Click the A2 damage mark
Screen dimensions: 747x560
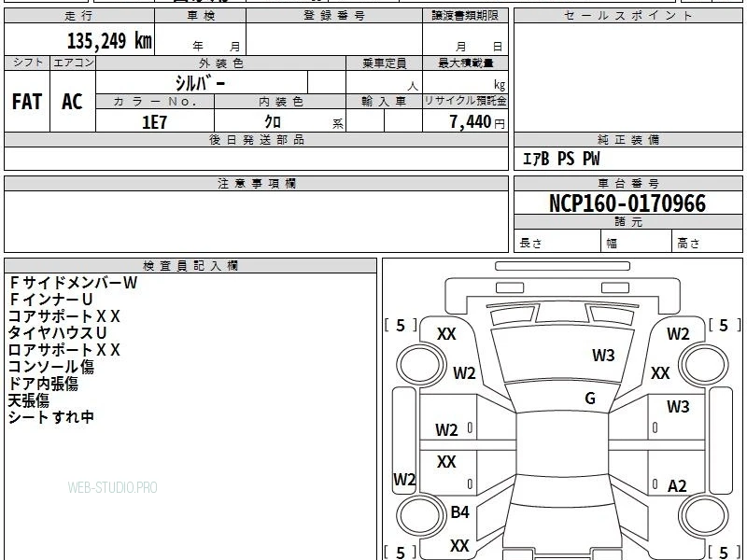[x=677, y=486]
